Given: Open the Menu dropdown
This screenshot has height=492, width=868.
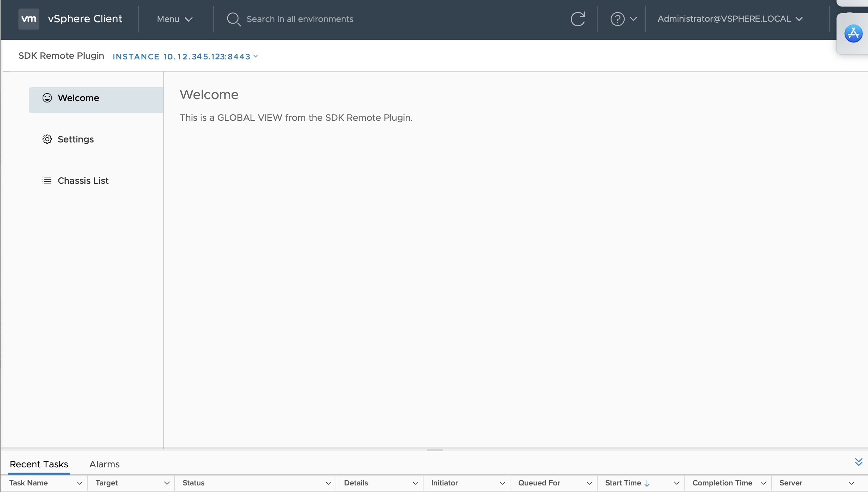Looking at the screenshot, I should pos(175,19).
